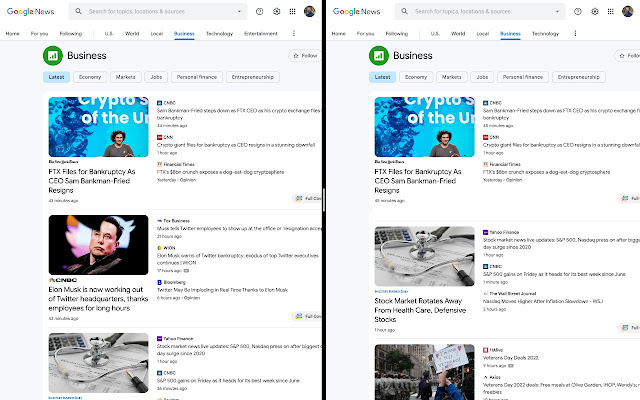Switch to U.S. section in left window
The height and width of the screenshot is (400, 640).
tap(109, 33)
